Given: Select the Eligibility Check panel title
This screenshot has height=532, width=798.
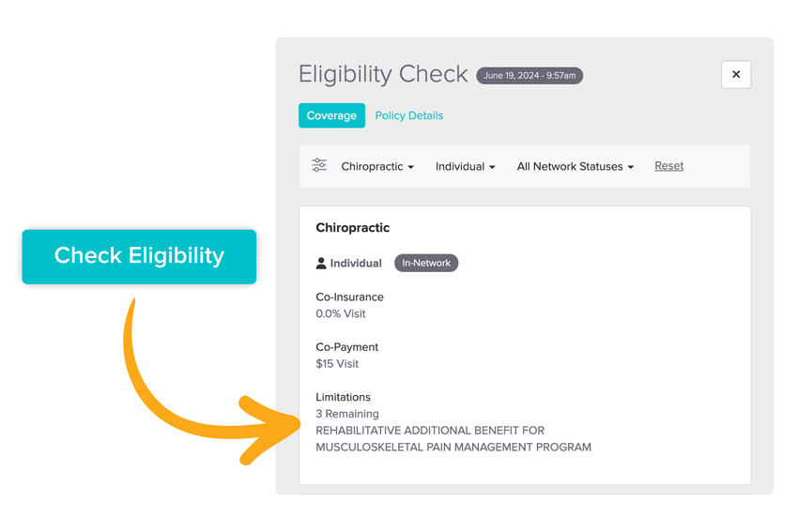Looking at the screenshot, I should 383,74.
